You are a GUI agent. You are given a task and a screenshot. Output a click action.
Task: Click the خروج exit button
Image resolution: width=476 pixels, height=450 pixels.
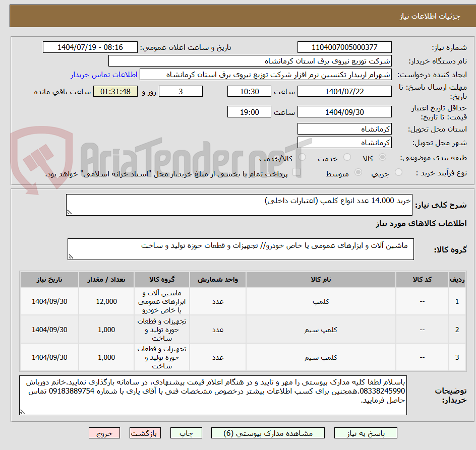pos(104,433)
